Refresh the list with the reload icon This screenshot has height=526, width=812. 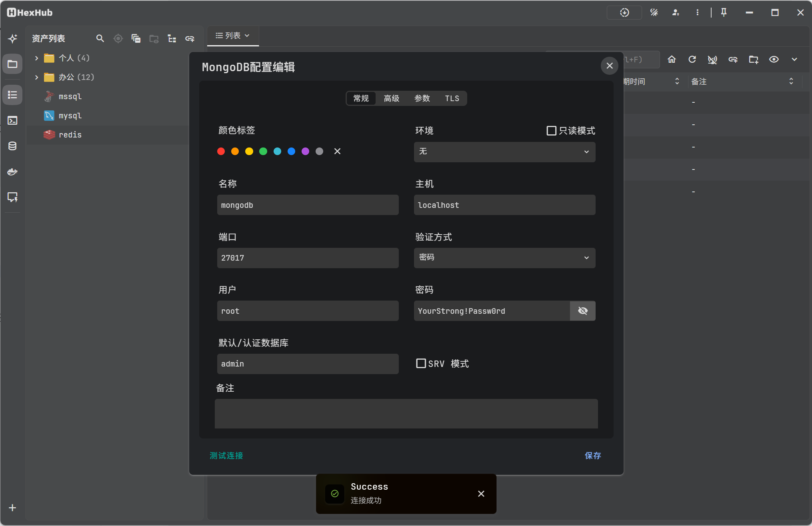[x=692, y=60]
